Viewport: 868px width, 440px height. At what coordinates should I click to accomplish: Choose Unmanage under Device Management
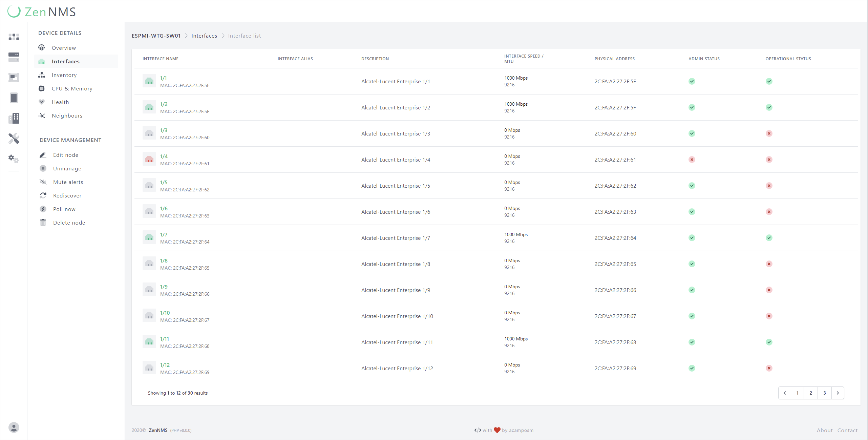tap(67, 169)
